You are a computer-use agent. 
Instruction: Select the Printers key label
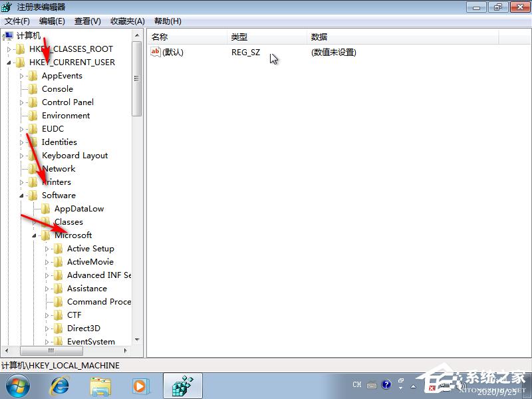[x=57, y=182]
